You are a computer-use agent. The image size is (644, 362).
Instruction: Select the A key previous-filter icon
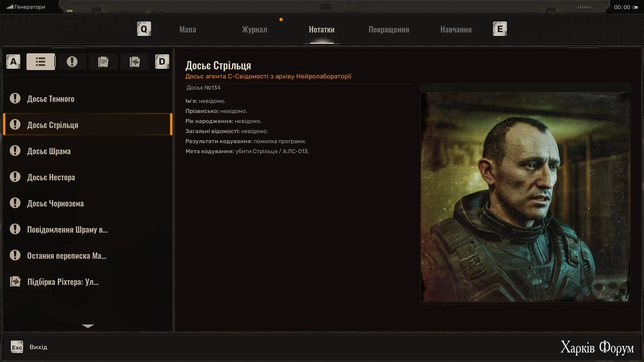click(13, 62)
